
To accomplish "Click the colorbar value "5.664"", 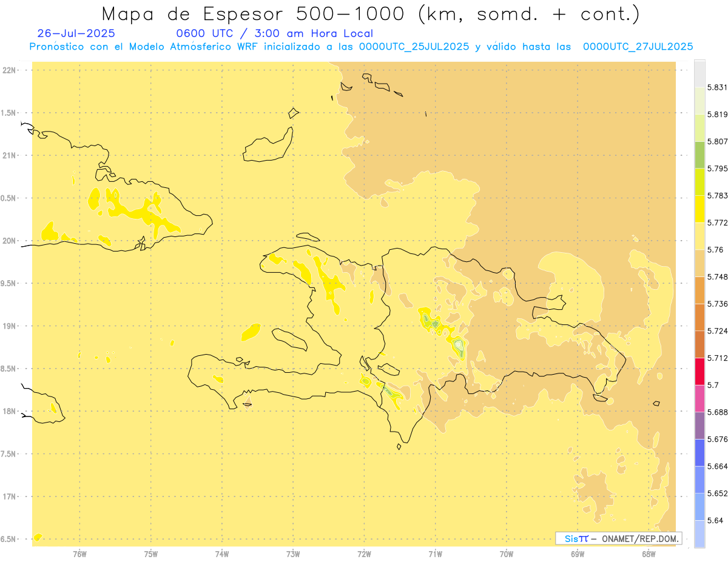I will (718, 466).
